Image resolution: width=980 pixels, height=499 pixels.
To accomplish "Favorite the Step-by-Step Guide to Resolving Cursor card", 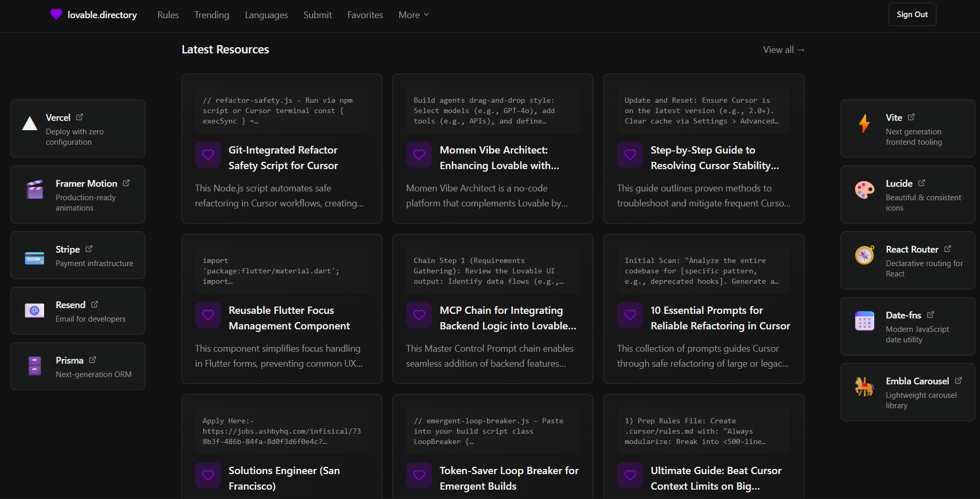I will coord(630,155).
